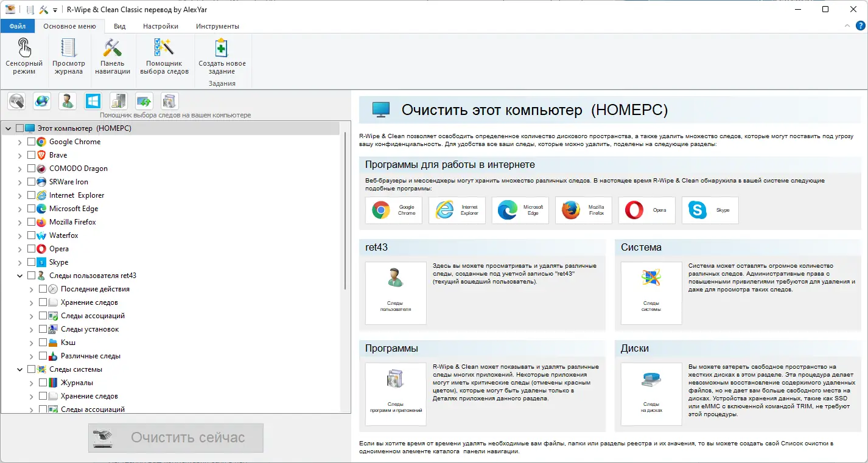Collapse the Следы системы tree node
868x463 pixels.
click(x=19, y=369)
